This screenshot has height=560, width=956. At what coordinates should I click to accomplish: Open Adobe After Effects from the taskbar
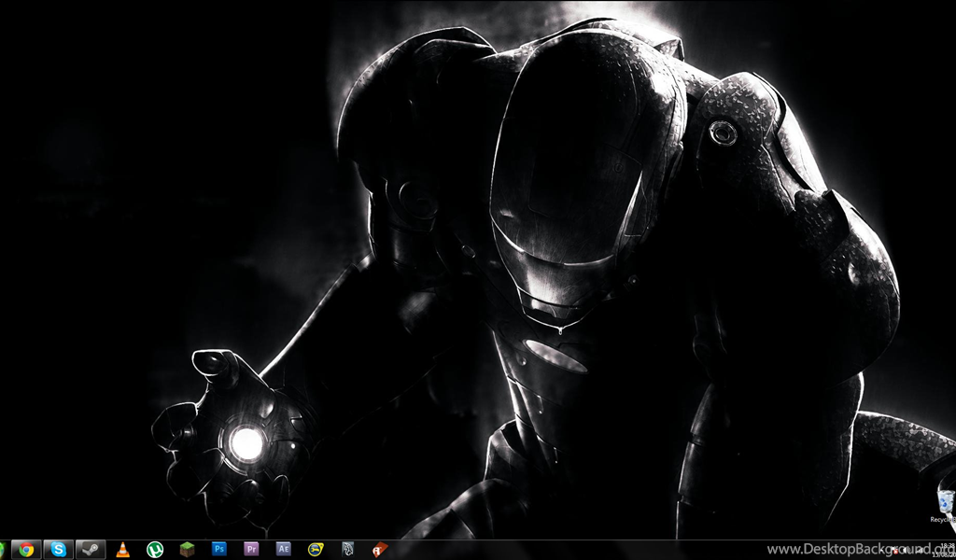point(284,549)
